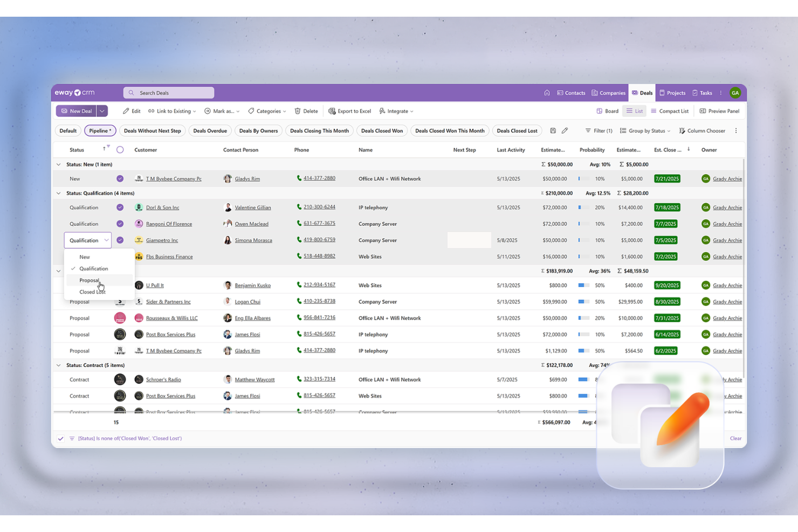Viewport: 798px width, 532px height.
Task: Click the Fbs Business Finance logo icon
Action: (139, 257)
